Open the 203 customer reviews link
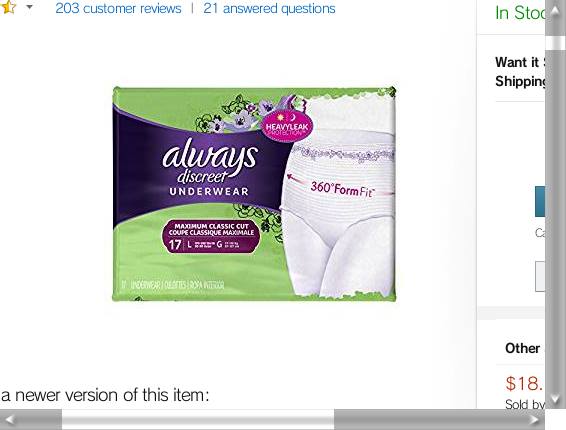The image size is (566, 430). [118, 8]
